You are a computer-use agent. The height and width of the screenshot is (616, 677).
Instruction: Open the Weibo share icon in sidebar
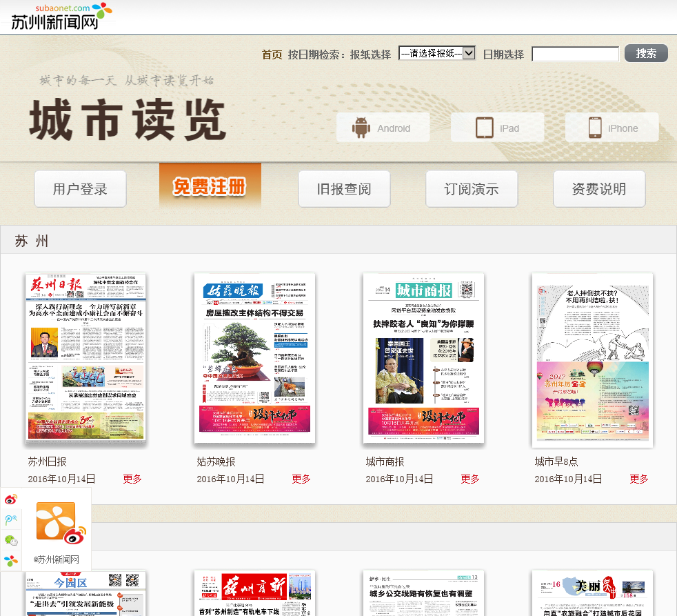tap(11, 499)
